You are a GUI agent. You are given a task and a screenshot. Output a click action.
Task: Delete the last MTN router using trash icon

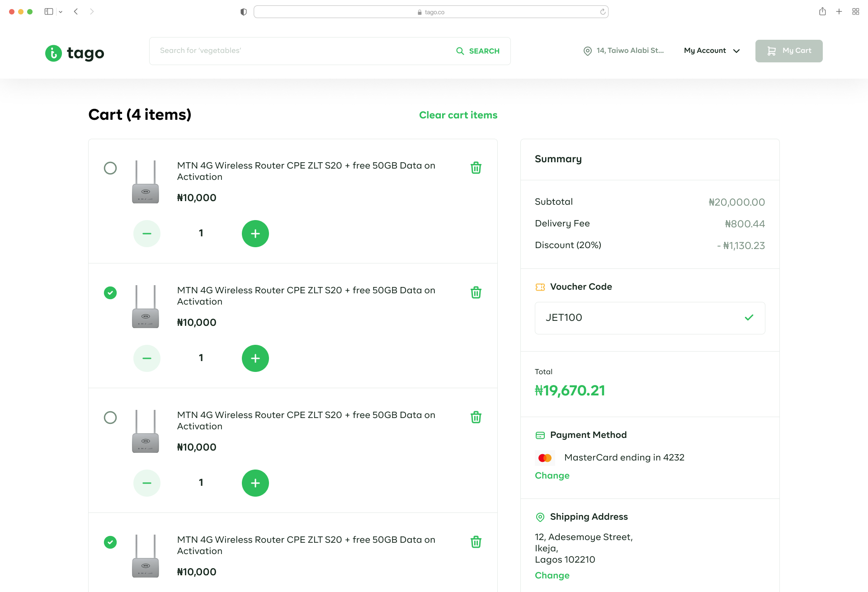click(x=476, y=542)
